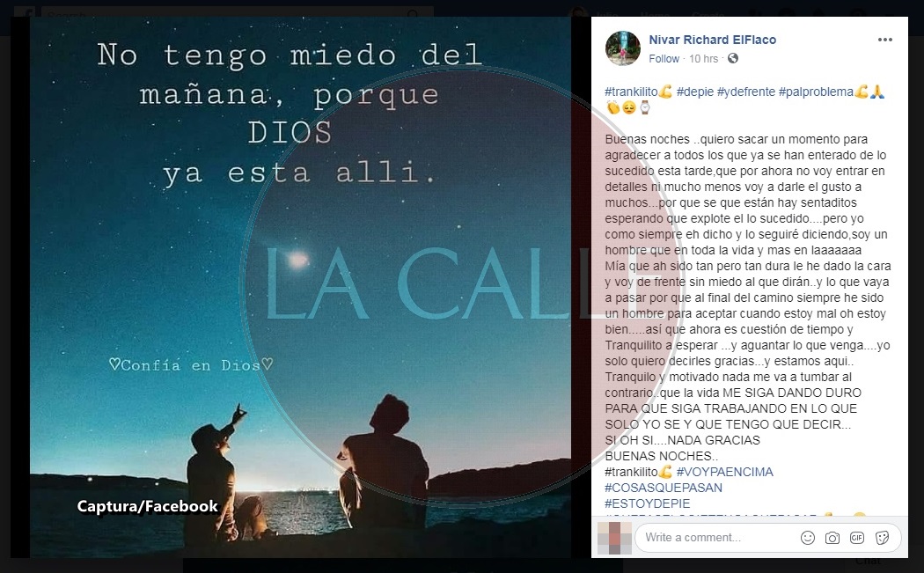Open the post options three-dots menu
Image resolution: width=924 pixels, height=573 pixels.
tap(884, 40)
